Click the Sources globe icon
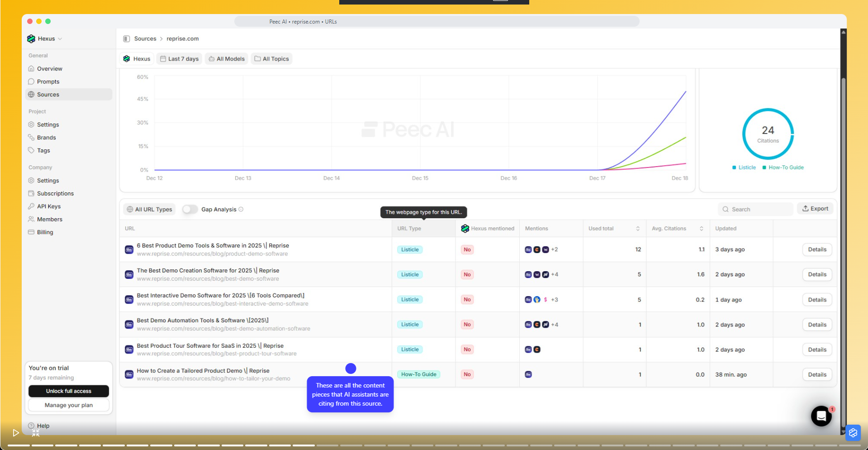868x450 pixels. pos(31,95)
